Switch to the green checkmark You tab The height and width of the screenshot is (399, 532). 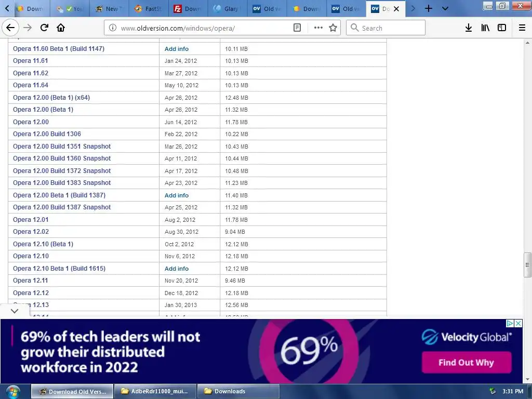[70, 9]
